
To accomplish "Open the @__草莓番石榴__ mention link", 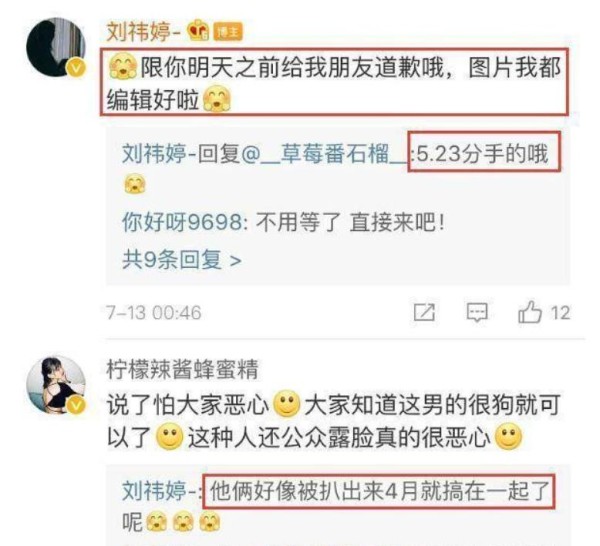I will (325, 154).
